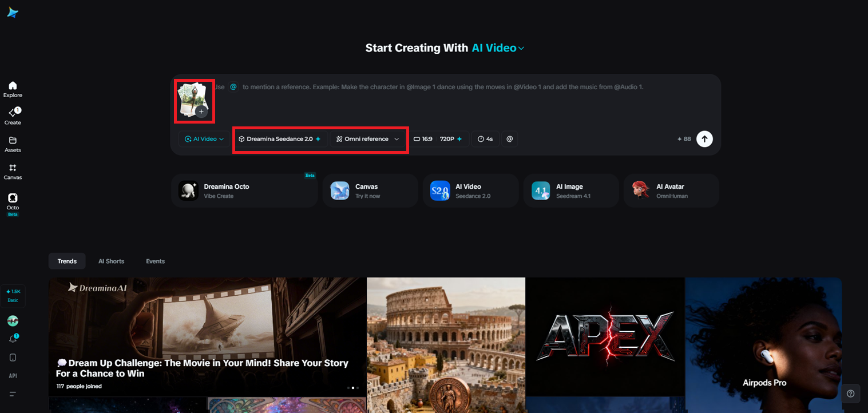This screenshot has width=868, height=413.
Task: Click the cyan @ mention symbol in the prompt hint
Action: point(233,87)
